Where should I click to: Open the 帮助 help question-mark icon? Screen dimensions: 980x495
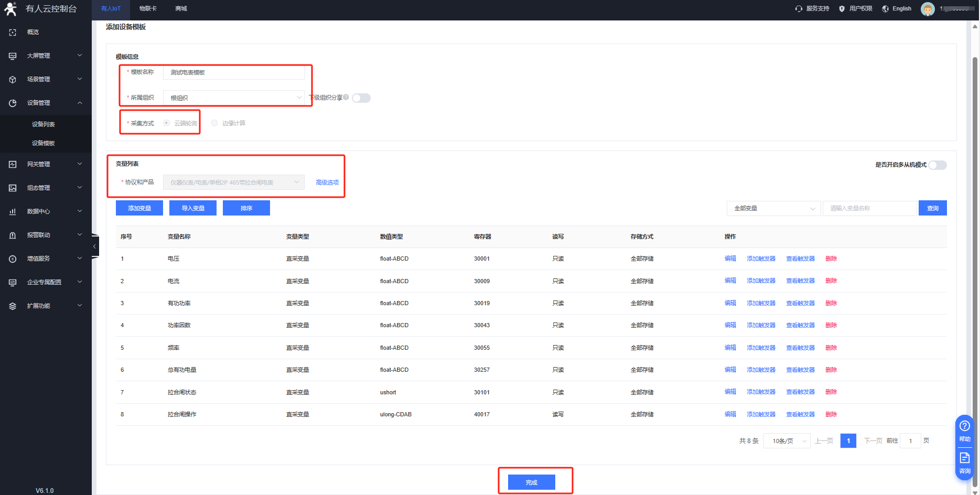point(964,426)
